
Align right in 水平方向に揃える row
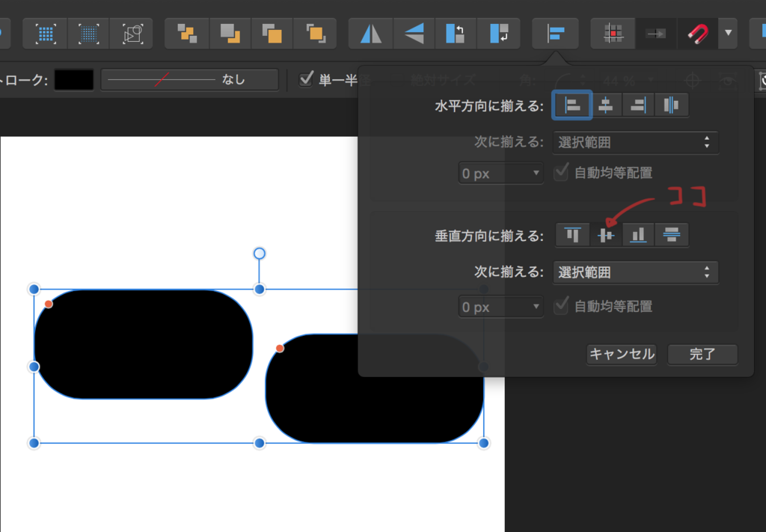pyautogui.click(x=638, y=105)
